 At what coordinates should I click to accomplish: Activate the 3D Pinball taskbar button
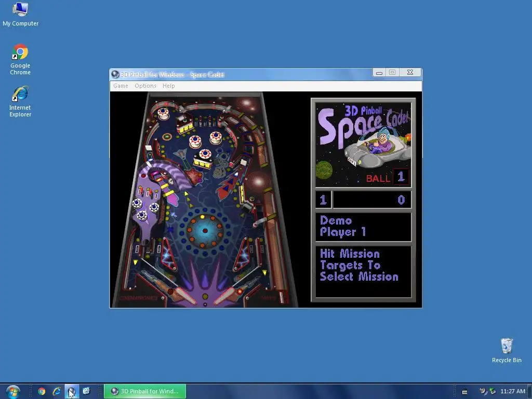click(145, 391)
